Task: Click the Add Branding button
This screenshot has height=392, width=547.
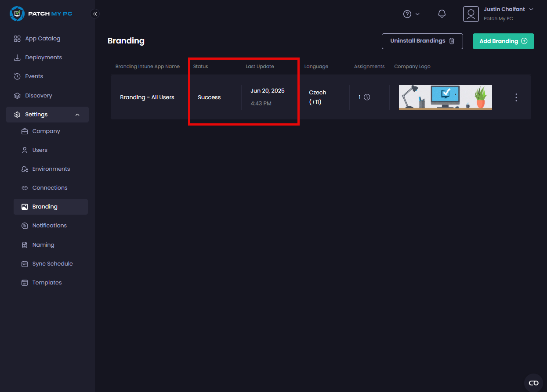Action: pyautogui.click(x=503, y=41)
